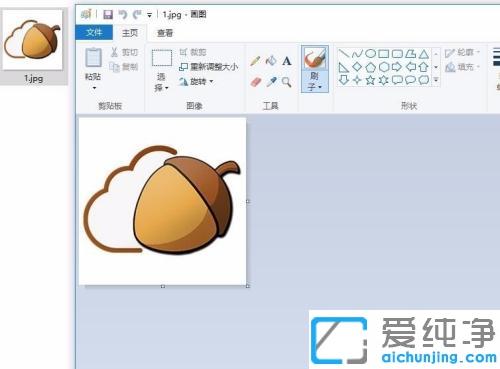
Task: Expand the 粘贴 paste options arrow
Action: point(94,88)
